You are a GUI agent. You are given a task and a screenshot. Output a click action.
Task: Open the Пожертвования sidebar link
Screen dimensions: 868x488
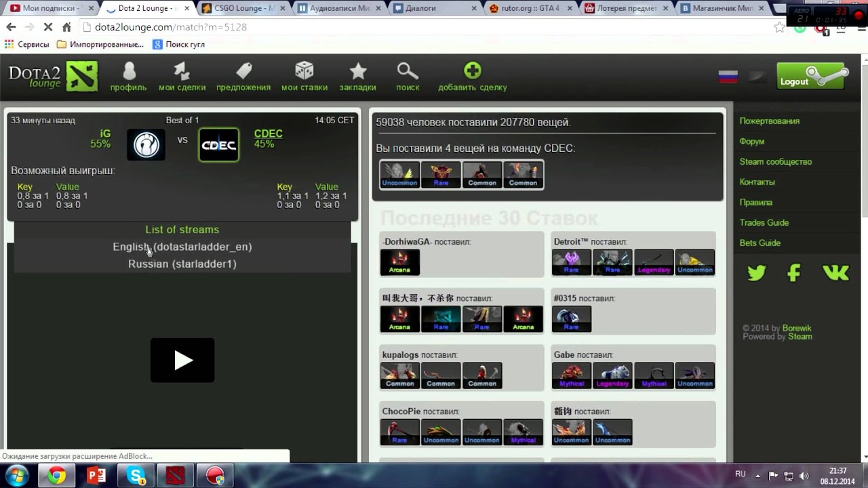pos(770,121)
